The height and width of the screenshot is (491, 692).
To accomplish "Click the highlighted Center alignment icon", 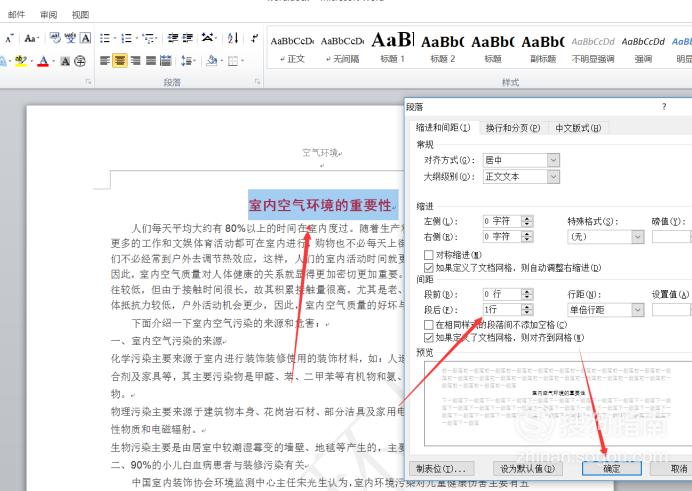I will coord(120,60).
